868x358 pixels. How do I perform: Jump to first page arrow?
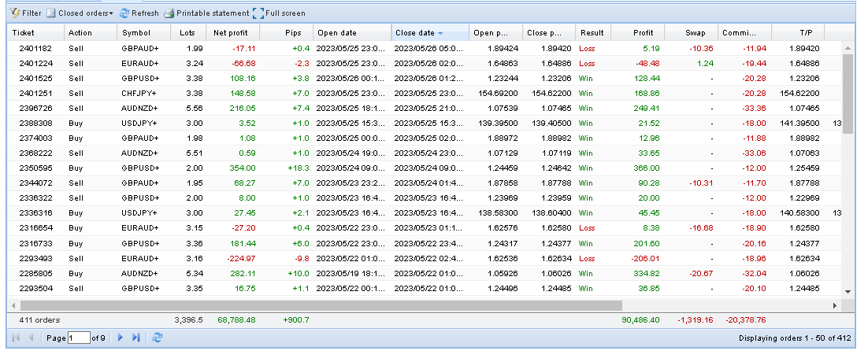tap(16, 338)
